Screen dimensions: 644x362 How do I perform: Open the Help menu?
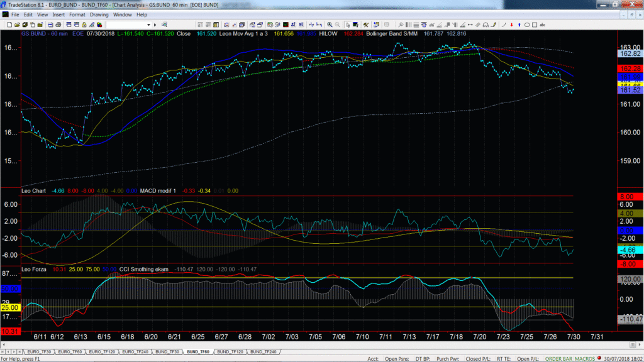(142, 15)
